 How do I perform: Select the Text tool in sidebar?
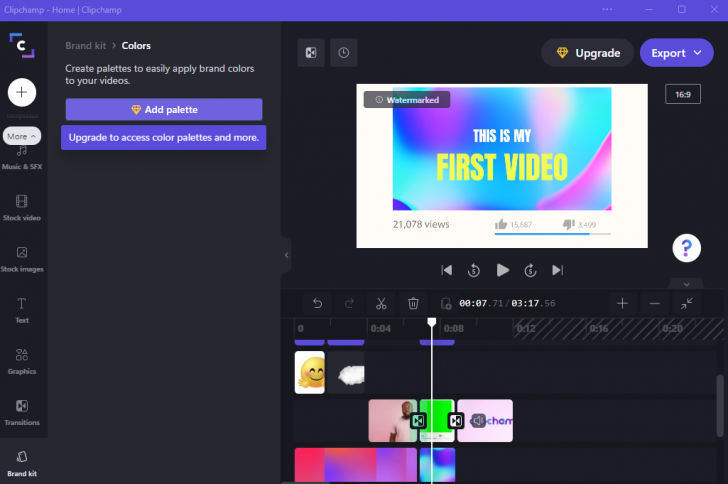click(x=22, y=310)
